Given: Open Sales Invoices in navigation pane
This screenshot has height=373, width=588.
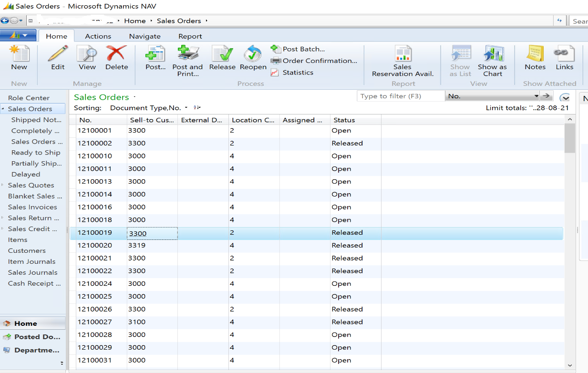Looking at the screenshot, I should (32, 207).
